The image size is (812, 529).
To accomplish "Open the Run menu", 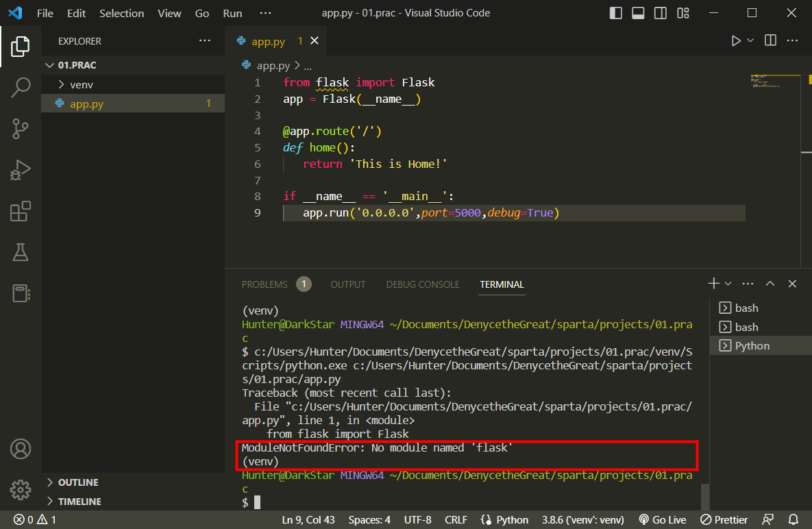I will pyautogui.click(x=232, y=13).
